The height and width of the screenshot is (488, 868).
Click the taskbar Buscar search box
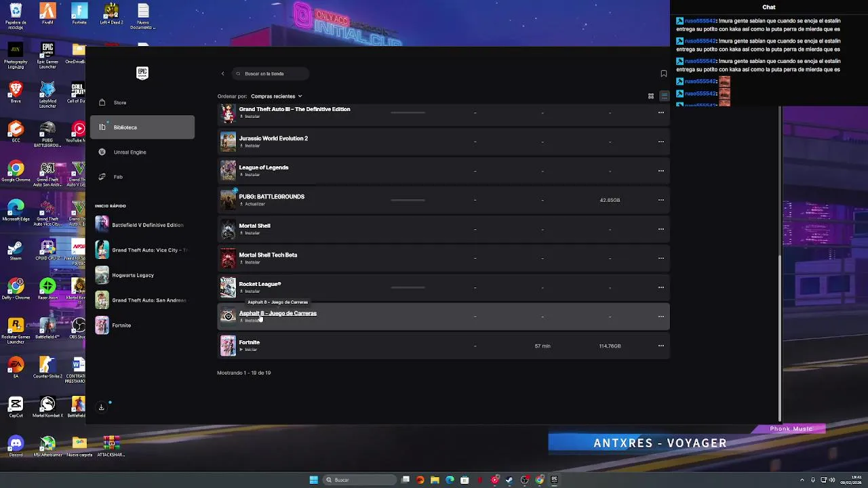pyautogui.click(x=359, y=480)
